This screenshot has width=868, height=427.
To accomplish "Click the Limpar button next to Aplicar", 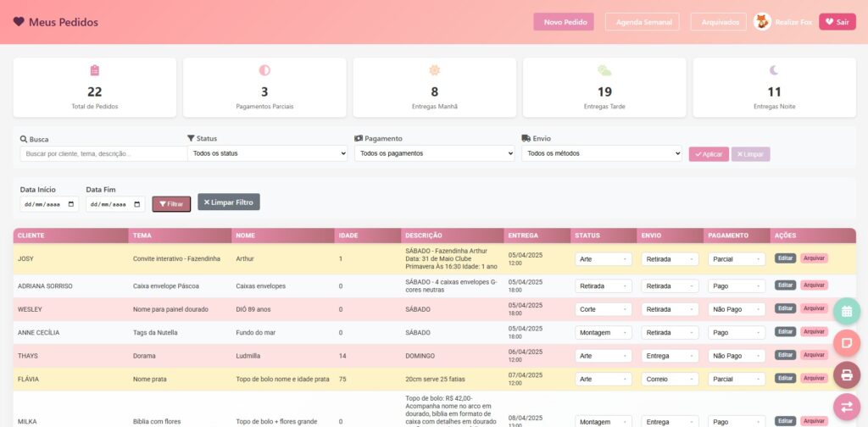I will point(750,154).
